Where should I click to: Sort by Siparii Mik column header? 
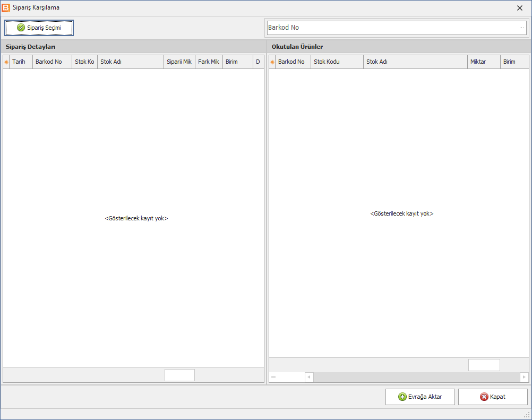coord(179,62)
